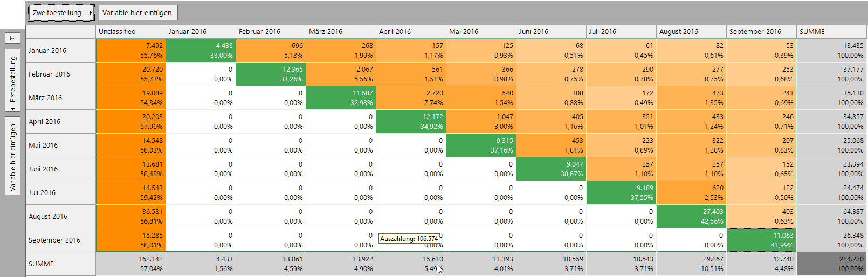The width and height of the screenshot is (868, 277).
Task: Click the September 2016 row header
Action: [x=61, y=240]
